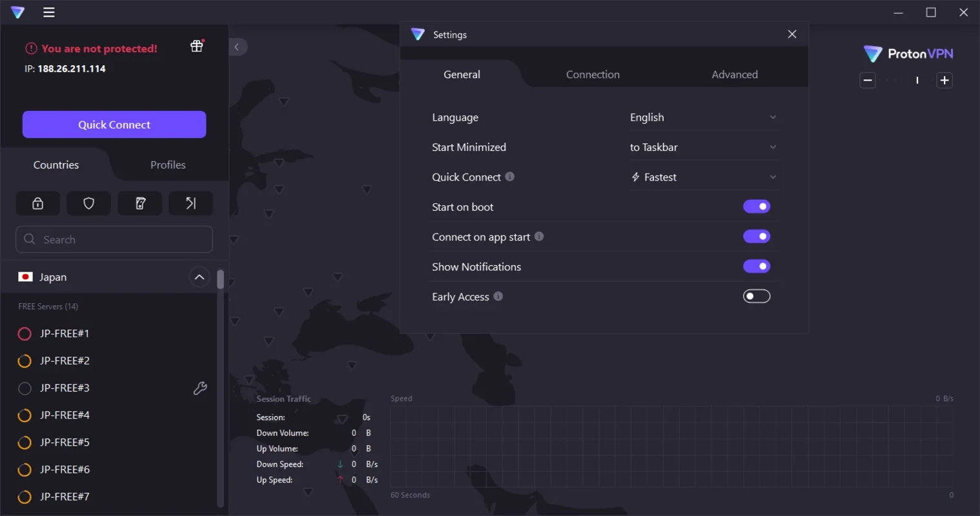The width and height of the screenshot is (980, 516).
Task: Enable the Secure Core lock filter
Action: pos(38,203)
